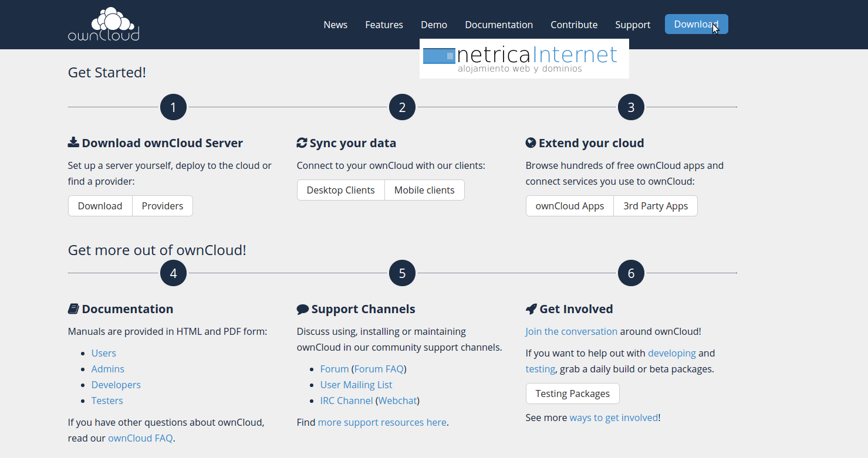Open the Demo menu item

coord(434,25)
